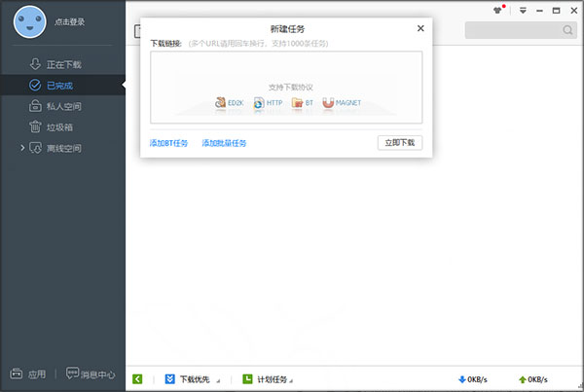The width and height of the screenshot is (584, 392).
Task: Open the skin shirt icon in title bar
Action: point(497,10)
